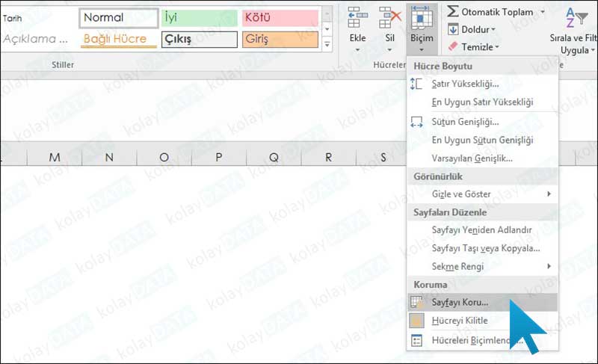The height and width of the screenshot is (364, 598).
Task: Apply the Bağlı Hücre cell style
Action: tap(119, 40)
